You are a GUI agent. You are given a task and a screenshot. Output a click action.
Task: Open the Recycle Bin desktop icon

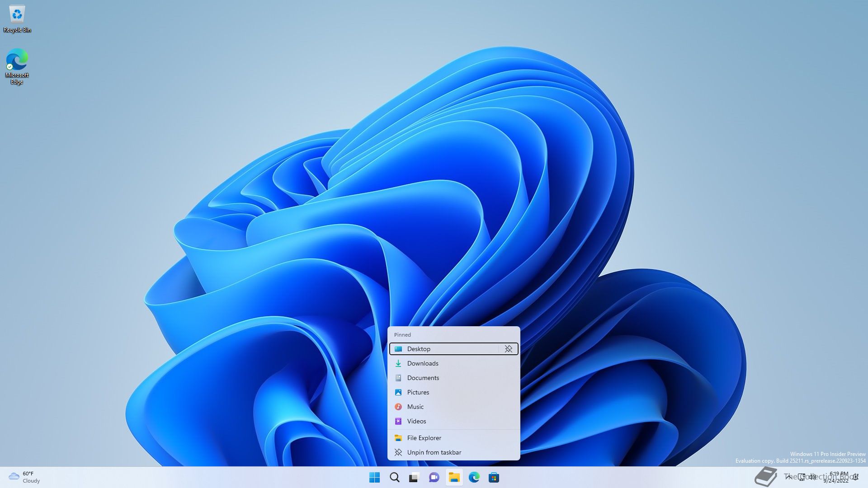pyautogui.click(x=17, y=19)
